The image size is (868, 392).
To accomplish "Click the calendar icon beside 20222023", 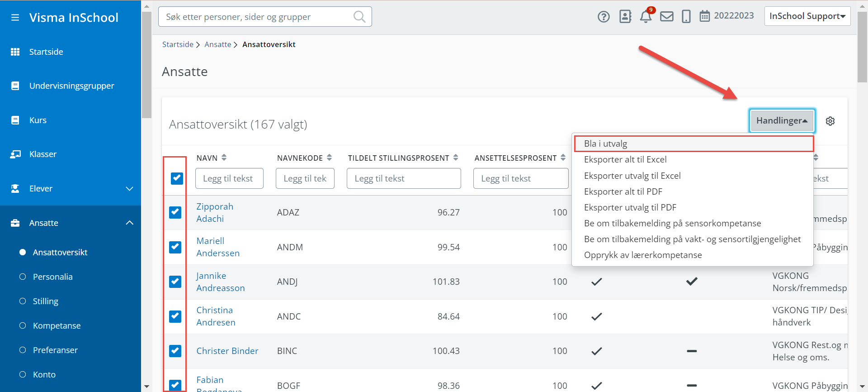I will [705, 16].
